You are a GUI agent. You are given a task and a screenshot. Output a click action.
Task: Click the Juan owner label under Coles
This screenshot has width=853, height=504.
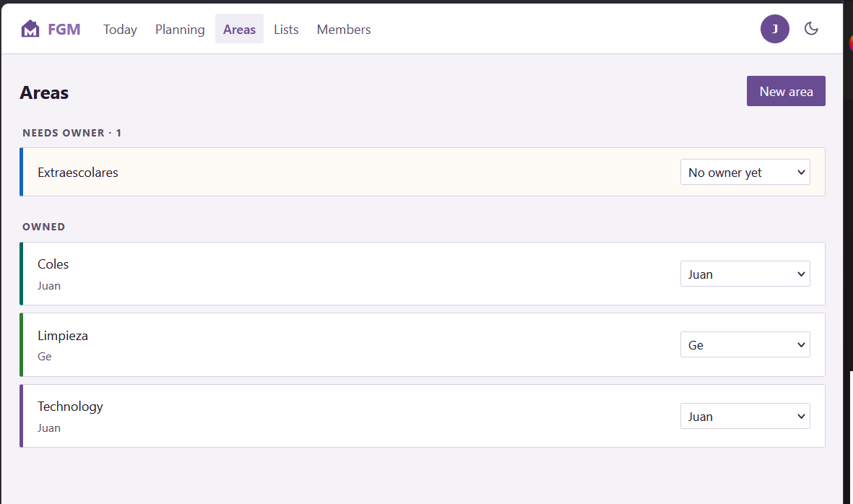coord(49,286)
